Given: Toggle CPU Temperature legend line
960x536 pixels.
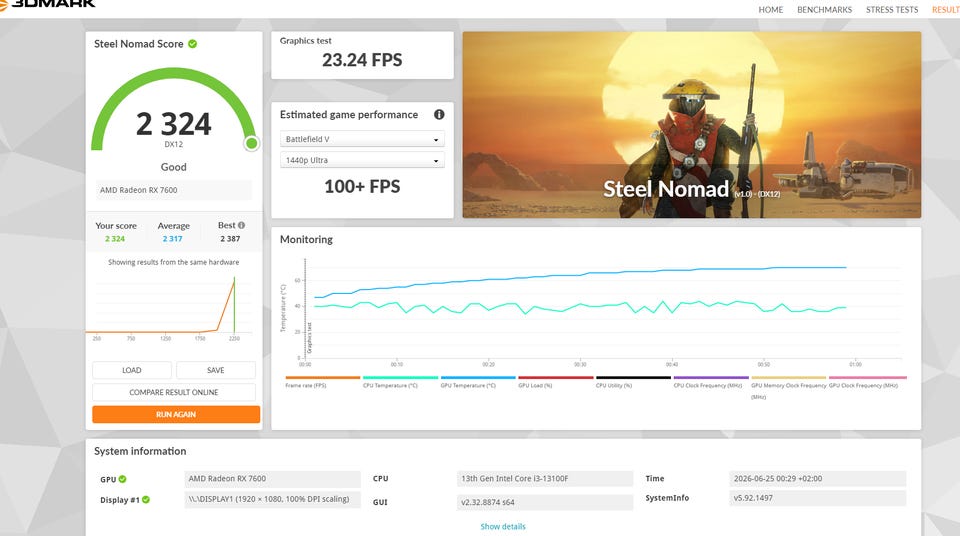Looking at the screenshot, I should pos(400,382).
